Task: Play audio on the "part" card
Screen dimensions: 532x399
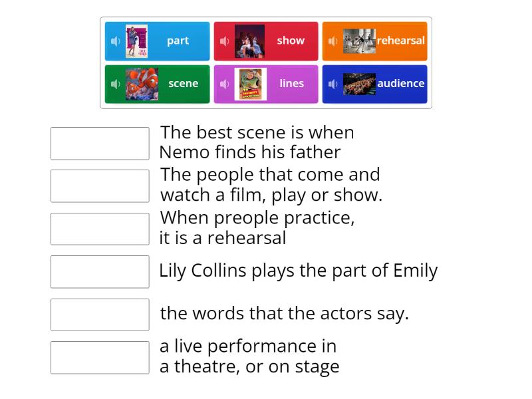Action: [x=116, y=41]
